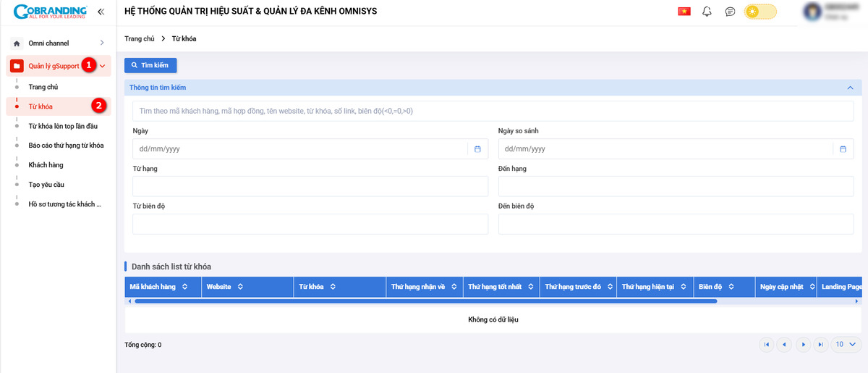
Task: Go to the first page of results
Action: point(766,345)
